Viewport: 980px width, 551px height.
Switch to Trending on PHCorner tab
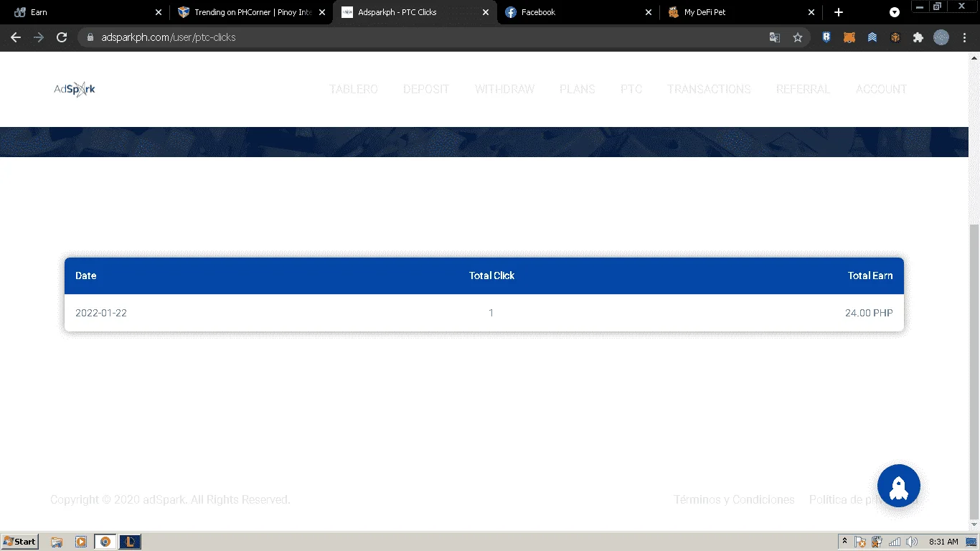pyautogui.click(x=252, y=12)
